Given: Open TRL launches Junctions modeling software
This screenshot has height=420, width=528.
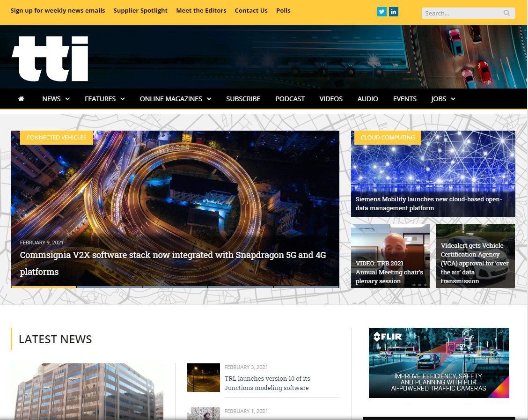Looking at the screenshot, I should (267, 383).
